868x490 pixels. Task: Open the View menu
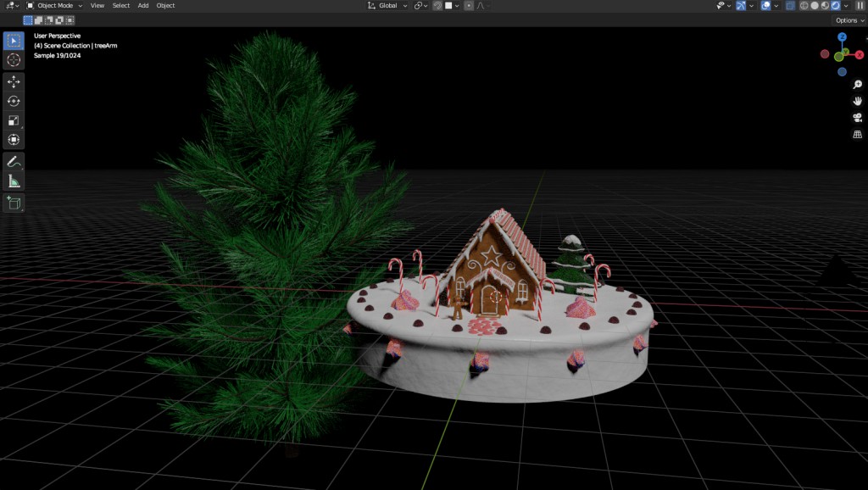pyautogui.click(x=97, y=5)
